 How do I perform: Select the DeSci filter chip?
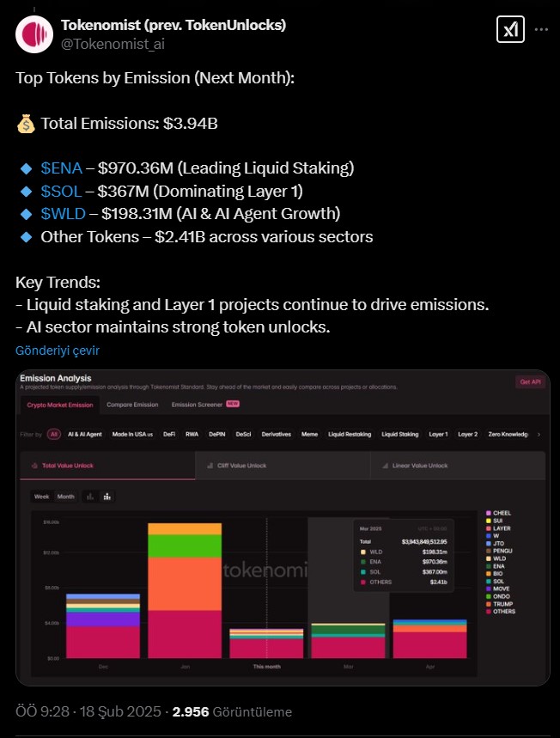(243, 435)
